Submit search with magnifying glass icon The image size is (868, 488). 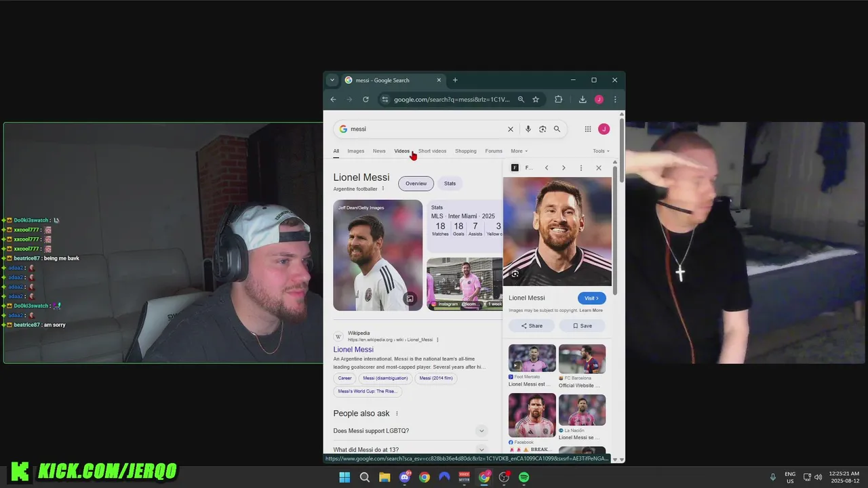557,129
